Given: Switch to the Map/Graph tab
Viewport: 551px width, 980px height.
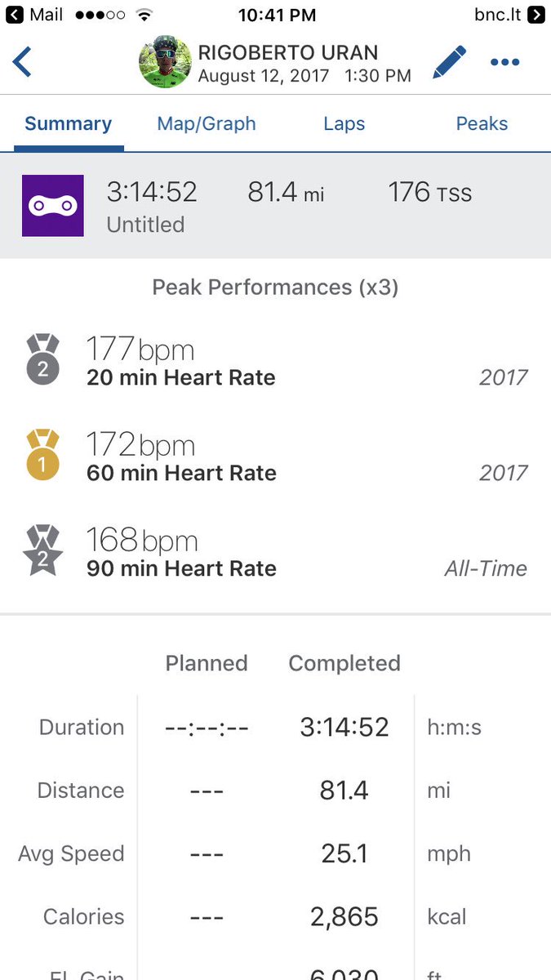Looking at the screenshot, I should pos(207,124).
